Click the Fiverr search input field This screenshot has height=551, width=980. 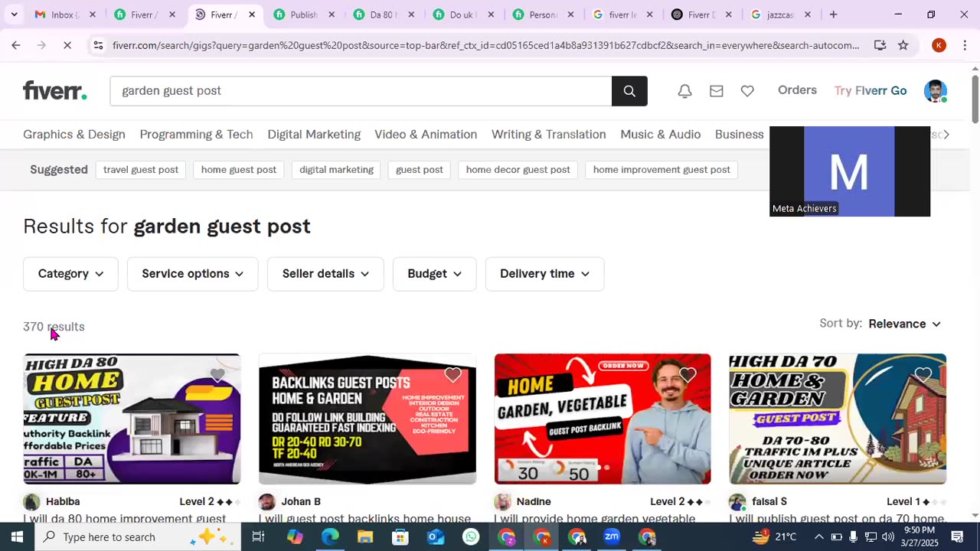coord(361,91)
